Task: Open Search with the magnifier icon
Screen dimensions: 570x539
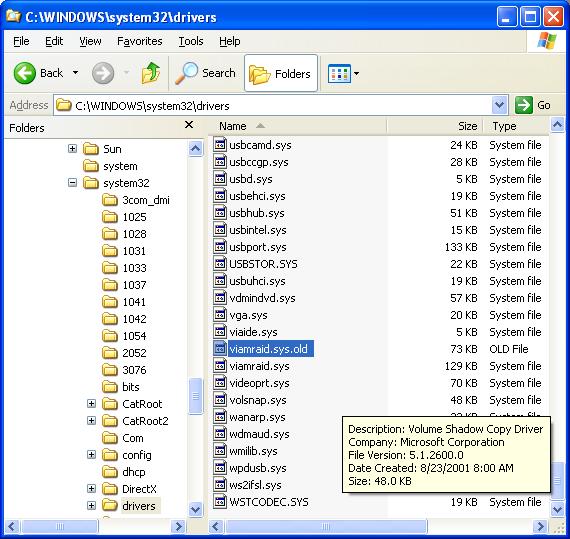Action: pyautogui.click(x=186, y=73)
